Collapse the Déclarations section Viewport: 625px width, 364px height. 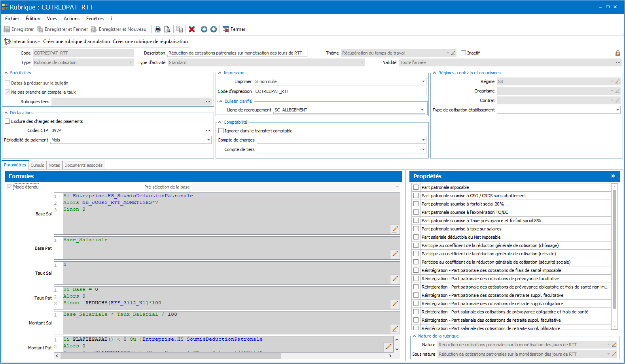point(6,113)
